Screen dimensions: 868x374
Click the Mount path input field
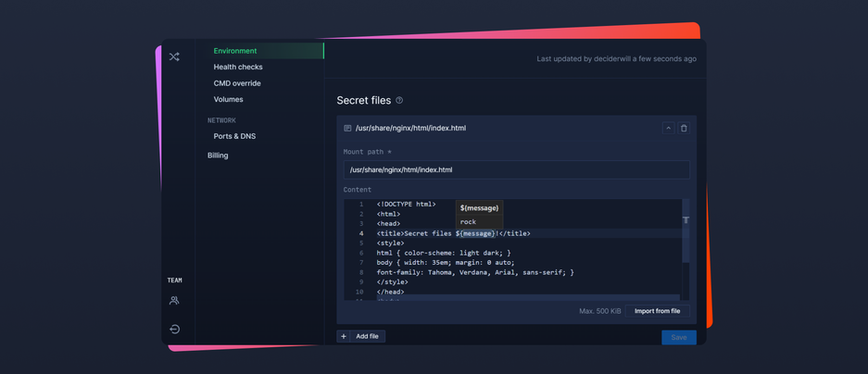pyautogui.click(x=517, y=169)
